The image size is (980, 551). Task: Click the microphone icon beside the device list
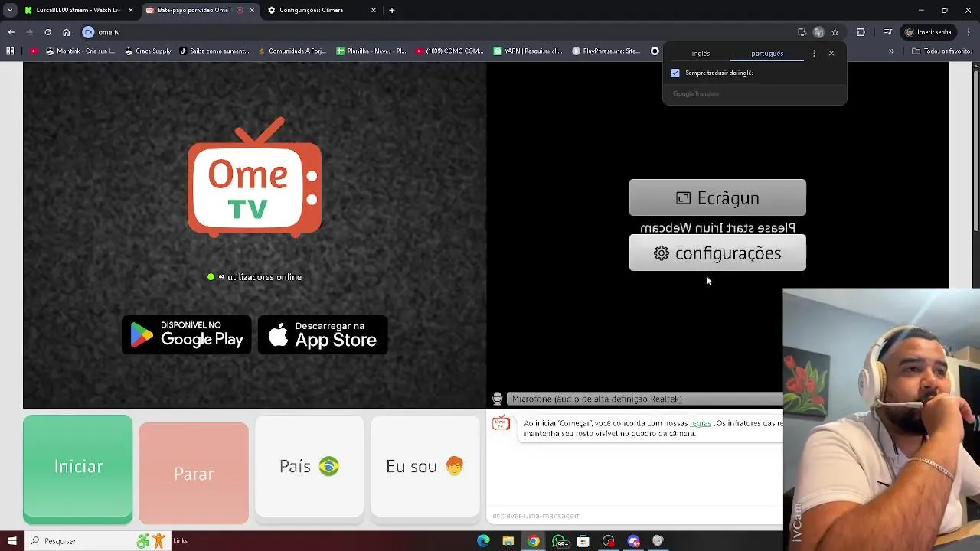pyautogui.click(x=497, y=399)
